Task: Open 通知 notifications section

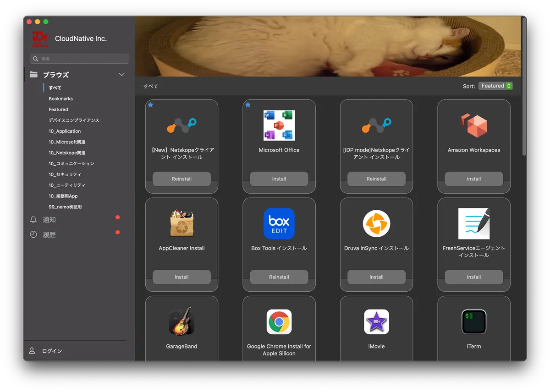Action: (49, 220)
